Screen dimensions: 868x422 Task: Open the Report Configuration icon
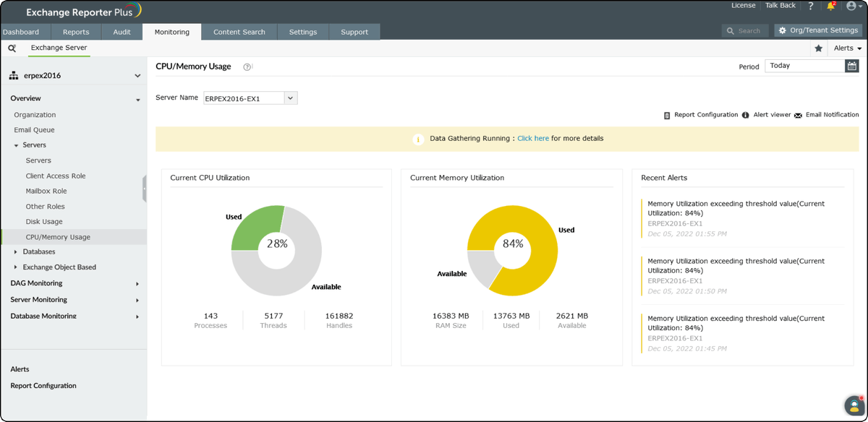click(x=667, y=114)
